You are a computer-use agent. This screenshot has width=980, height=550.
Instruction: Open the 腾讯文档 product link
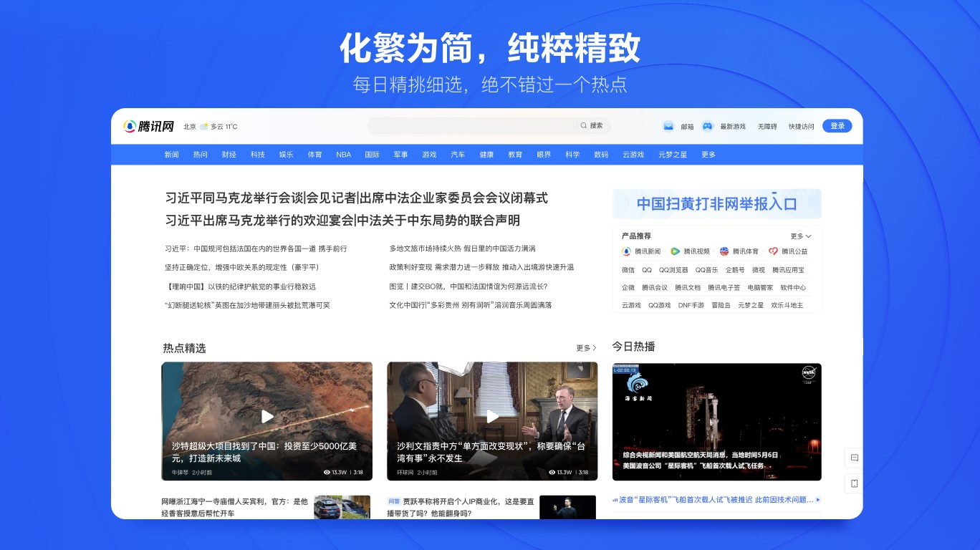pyautogui.click(x=688, y=288)
